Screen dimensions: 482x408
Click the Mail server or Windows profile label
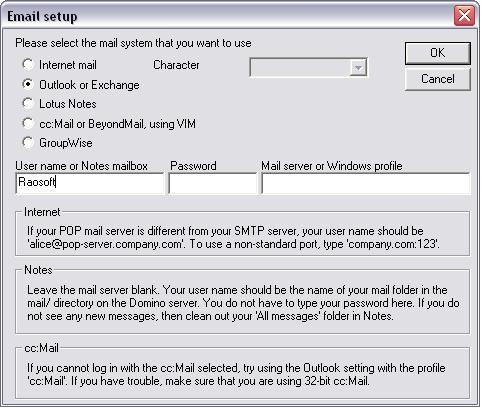(332, 166)
